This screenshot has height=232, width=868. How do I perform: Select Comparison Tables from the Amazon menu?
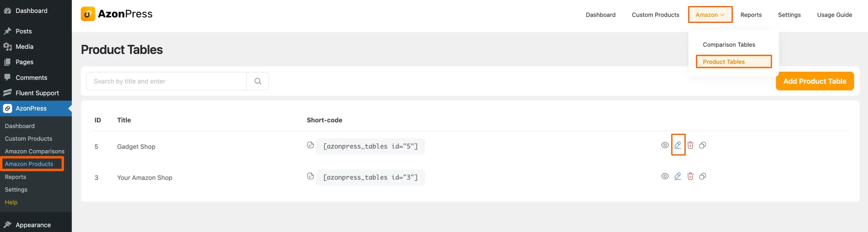[729, 44]
